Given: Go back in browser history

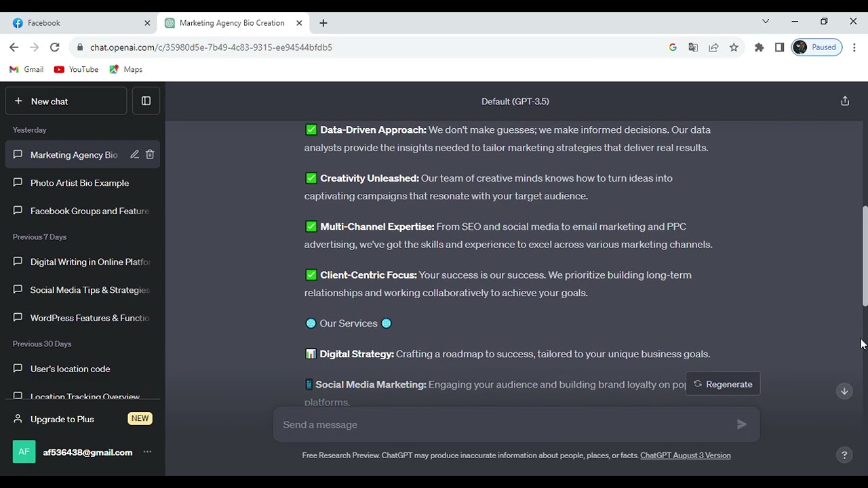Looking at the screenshot, I should [14, 47].
